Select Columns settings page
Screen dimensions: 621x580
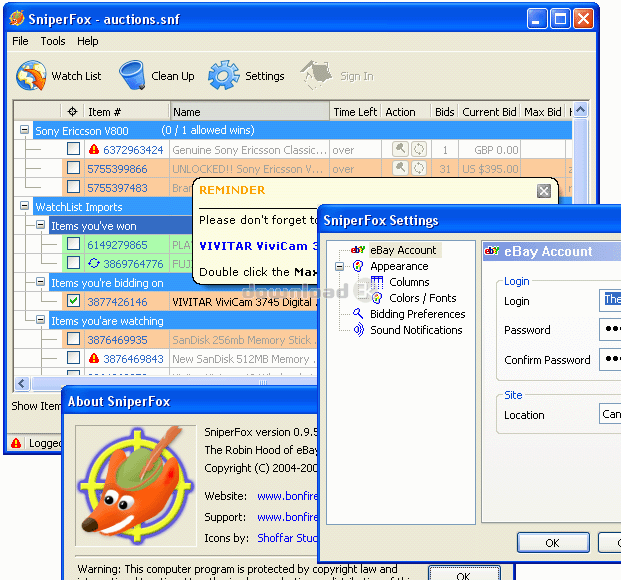point(409,282)
